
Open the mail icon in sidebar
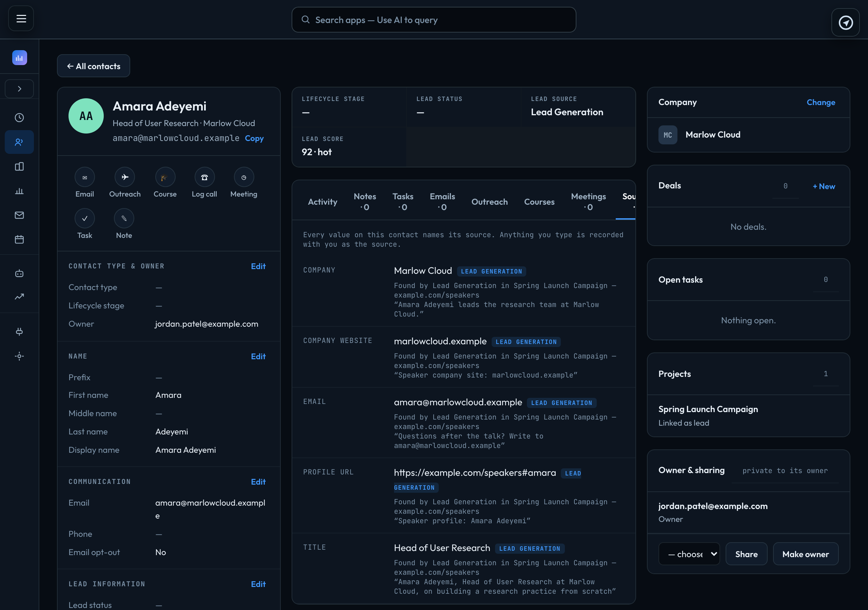point(19,215)
